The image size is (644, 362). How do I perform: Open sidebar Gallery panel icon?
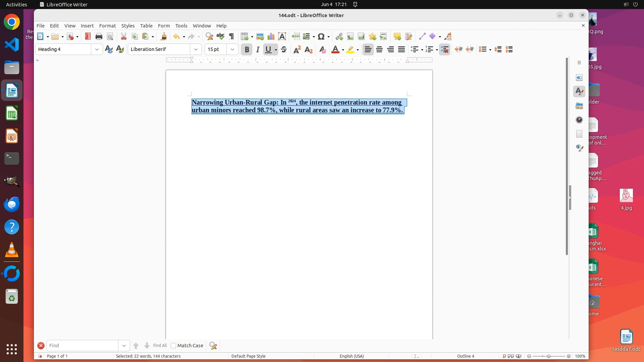[x=579, y=106]
